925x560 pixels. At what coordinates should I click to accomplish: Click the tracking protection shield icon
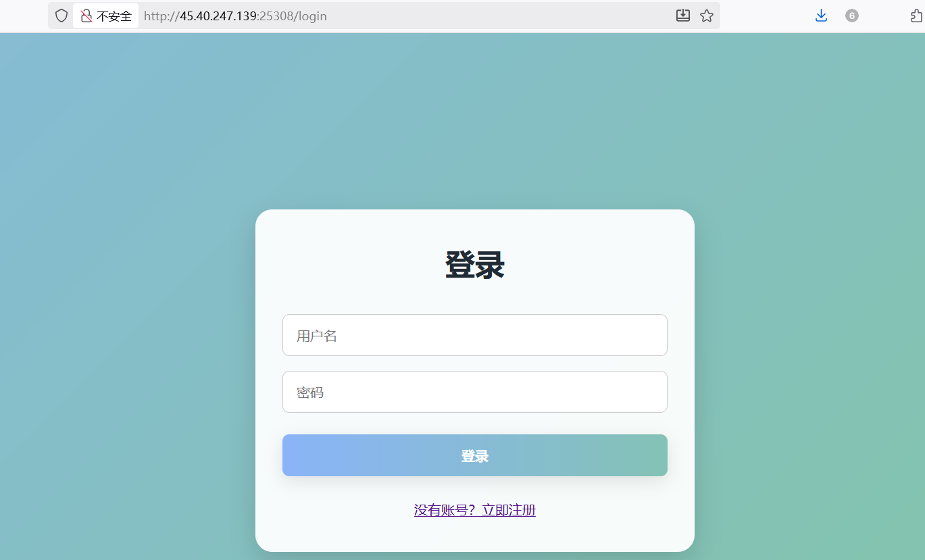(61, 16)
